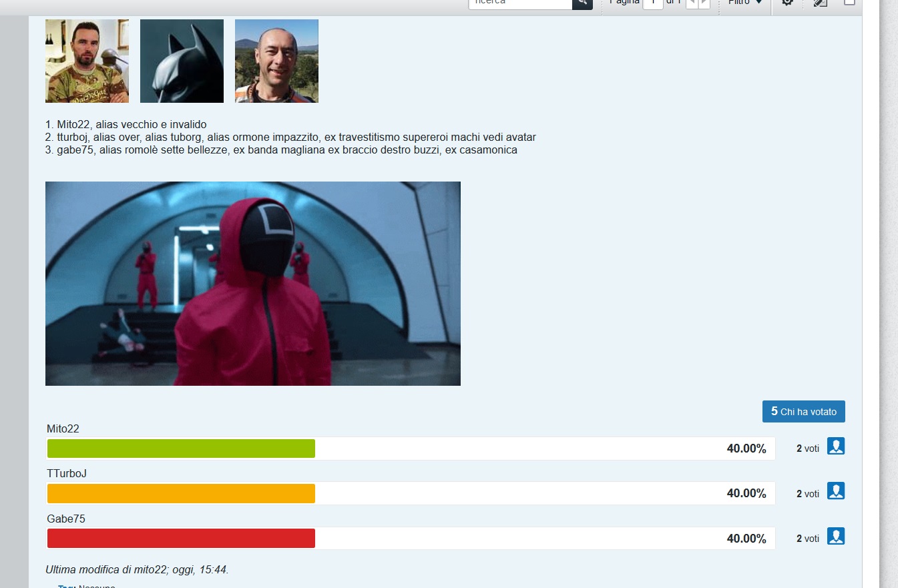Click the orange TTurboJ poll bar
898x588 pixels.
[x=181, y=494]
